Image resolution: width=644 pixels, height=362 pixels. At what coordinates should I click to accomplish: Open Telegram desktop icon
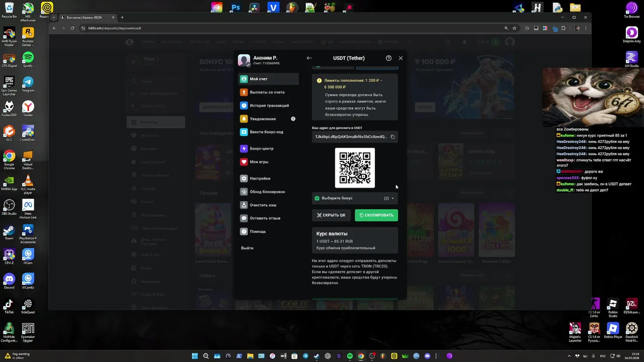click(28, 84)
